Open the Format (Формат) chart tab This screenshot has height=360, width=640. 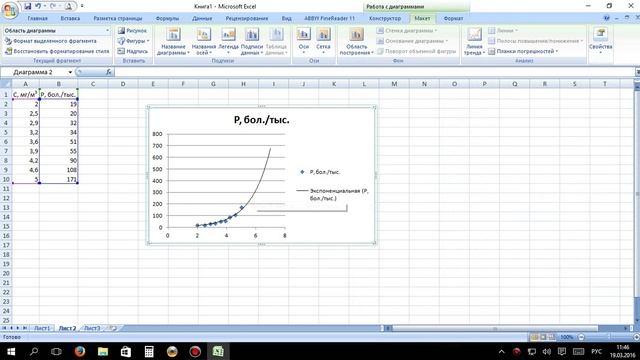453,18
